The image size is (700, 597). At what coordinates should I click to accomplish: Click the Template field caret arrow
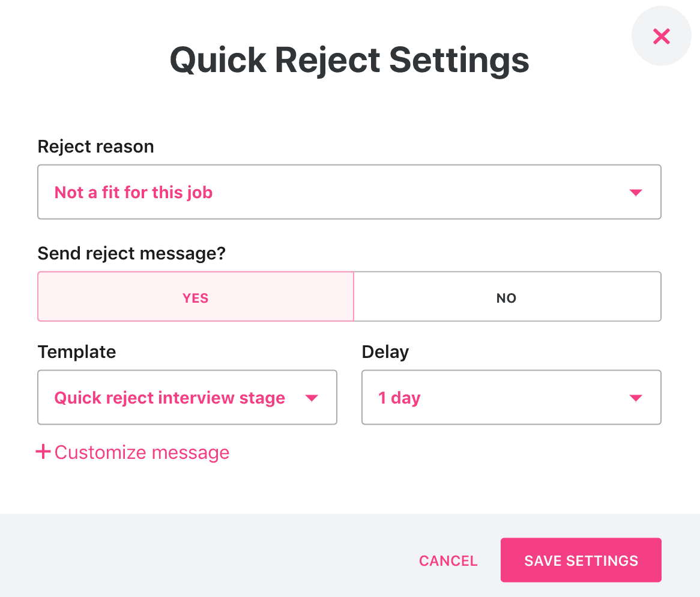(x=311, y=398)
